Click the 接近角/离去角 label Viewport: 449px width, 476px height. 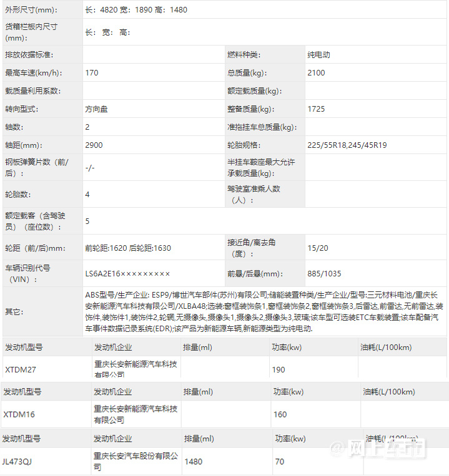(x=251, y=248)
